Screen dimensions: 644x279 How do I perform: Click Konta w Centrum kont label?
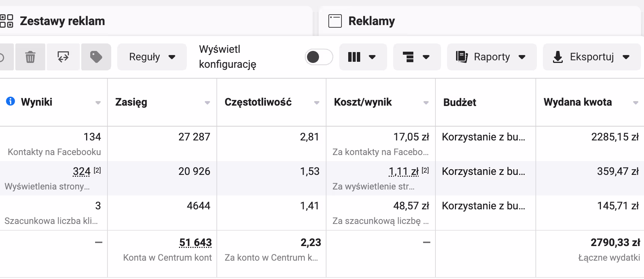(x=167, y=258)
